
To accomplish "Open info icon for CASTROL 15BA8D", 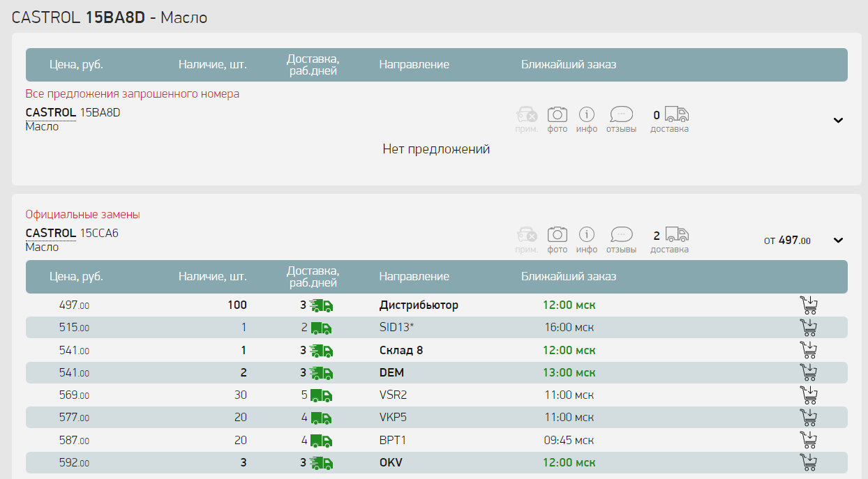I will click(588, 114).
